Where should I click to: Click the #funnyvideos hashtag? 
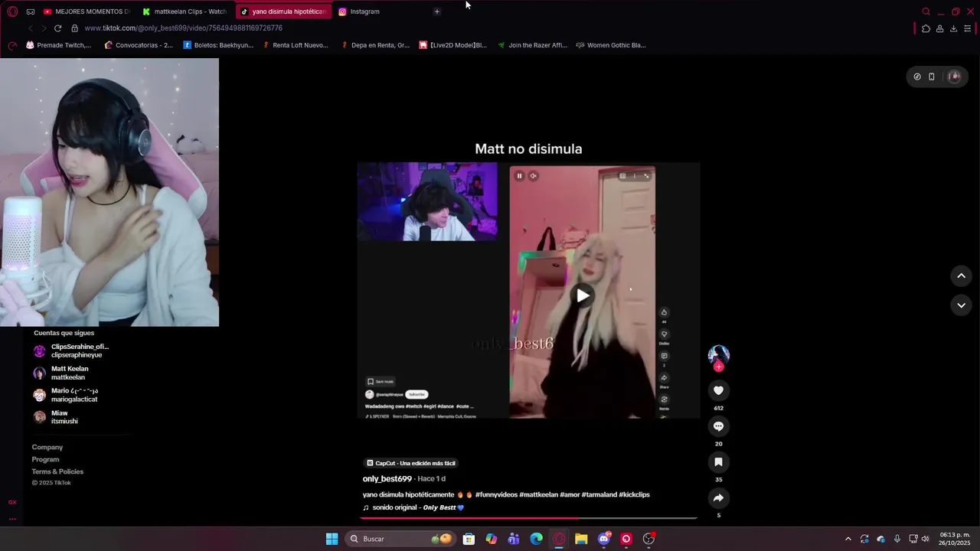click(x=496, y=495)
